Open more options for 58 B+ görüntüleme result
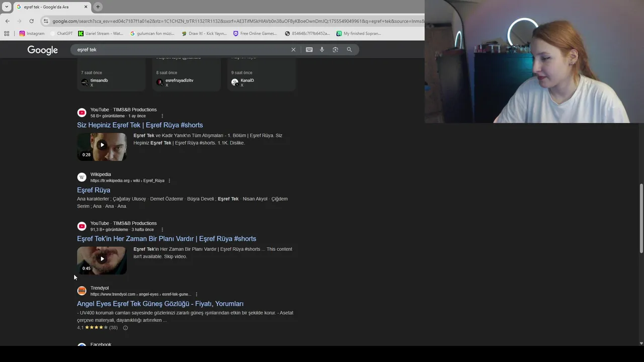Screen dimensions: 644x362 click(162, 116)
